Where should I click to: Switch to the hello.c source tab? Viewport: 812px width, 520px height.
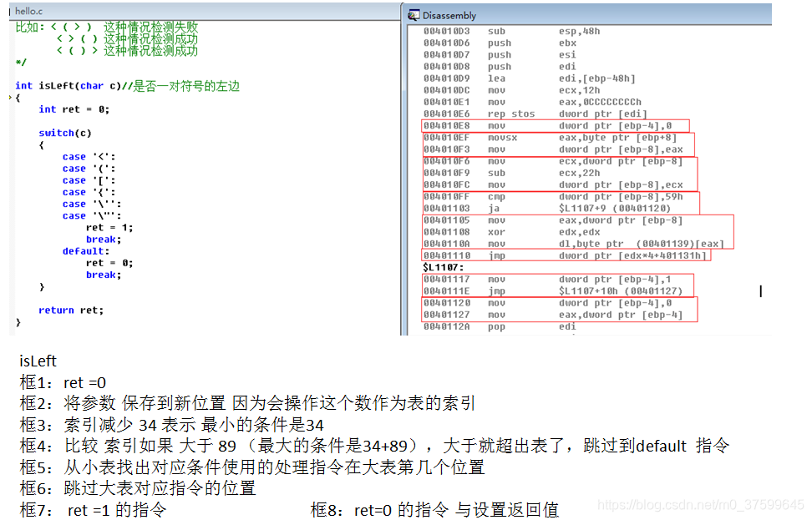28,11
